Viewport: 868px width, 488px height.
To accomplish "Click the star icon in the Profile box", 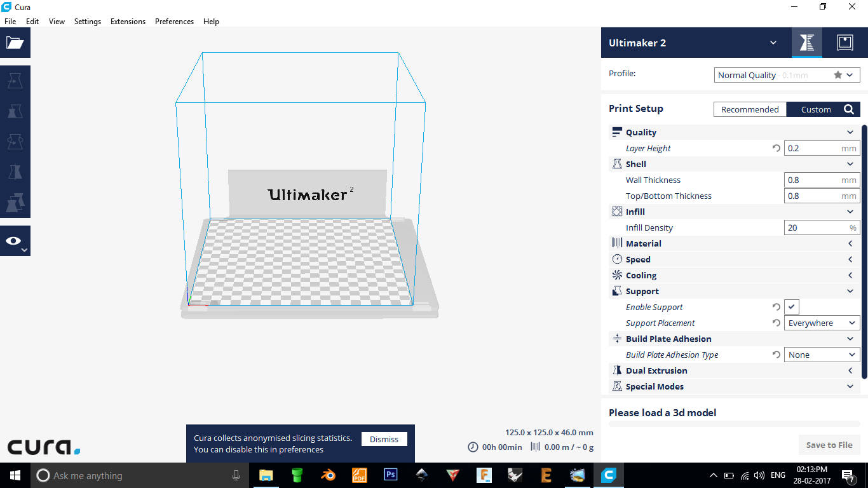I will tap(837, 75).
